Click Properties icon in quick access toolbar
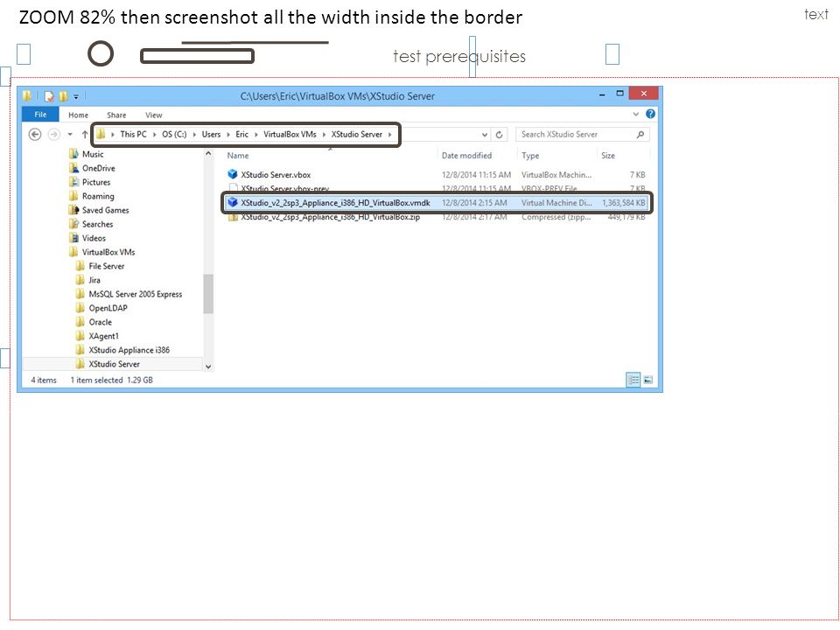This screenshot has height=630, width=840. (49, 96)
